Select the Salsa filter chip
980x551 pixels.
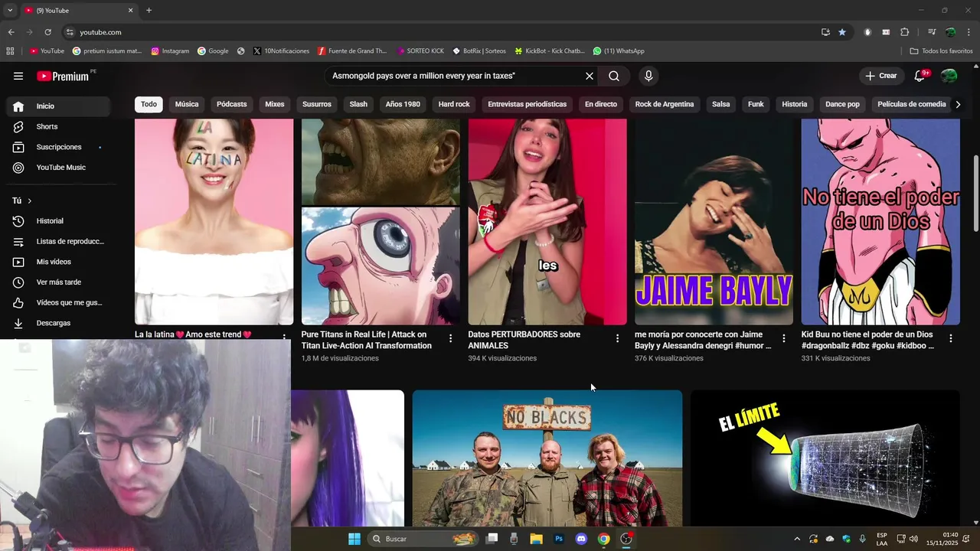(721, 104)
